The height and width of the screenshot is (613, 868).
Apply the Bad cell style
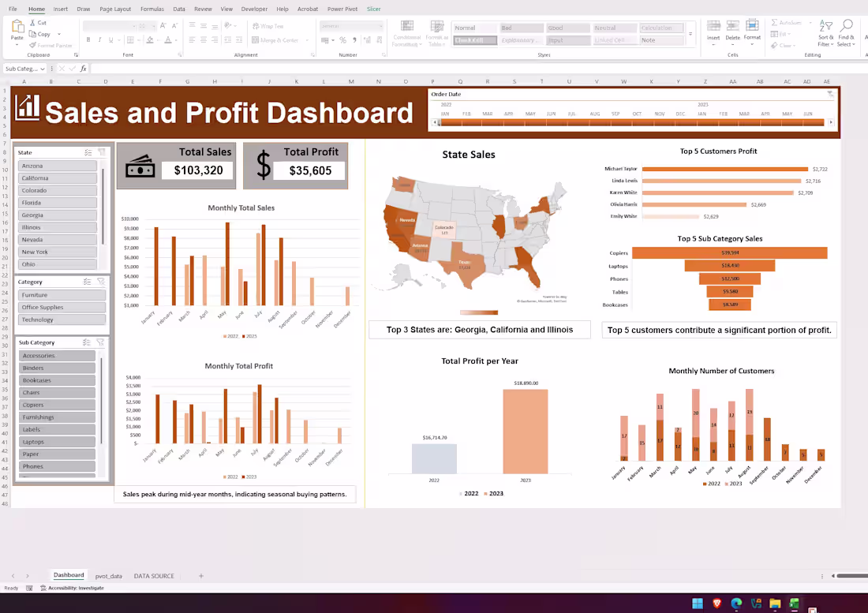pyautogui.click(x=521, y=28)
